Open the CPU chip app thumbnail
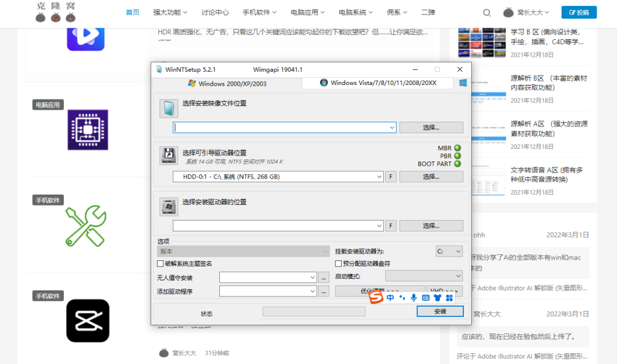This screenshot has width=617, height=364. tap(88, 130)
